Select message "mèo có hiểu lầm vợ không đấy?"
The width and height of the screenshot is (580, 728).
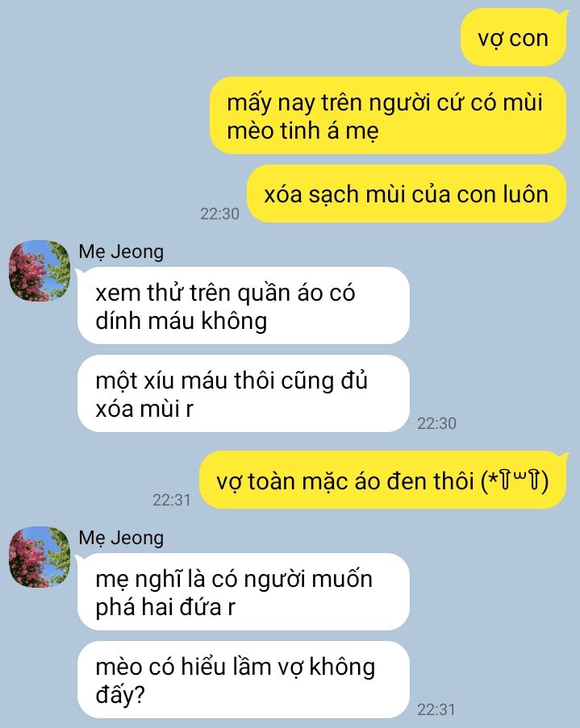tap(243, 680)
